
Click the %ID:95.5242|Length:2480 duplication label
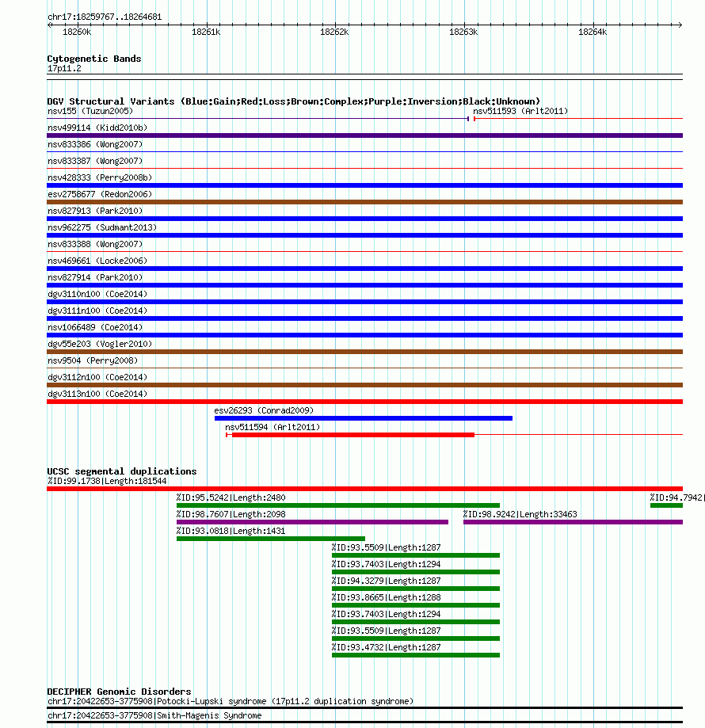[231, 497]
